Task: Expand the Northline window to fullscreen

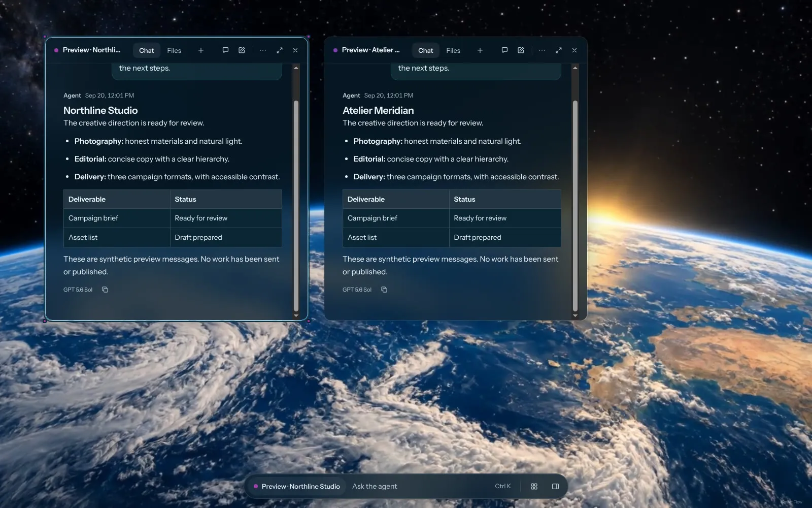Action: 280,50
